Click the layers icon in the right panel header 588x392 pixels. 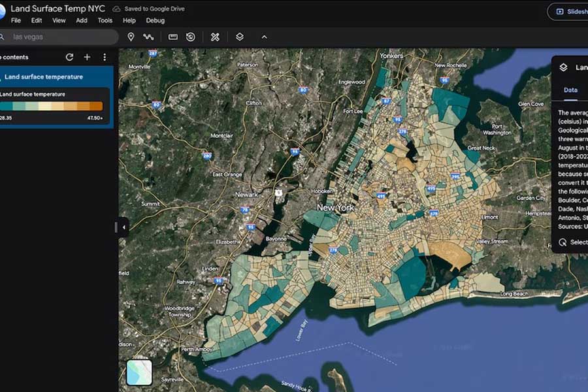(x=563, y=67)
